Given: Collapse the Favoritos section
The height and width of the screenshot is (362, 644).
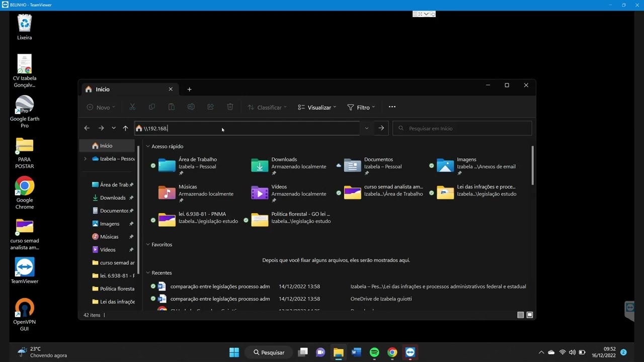Looking at the screenshot, I should coord(148,244).
